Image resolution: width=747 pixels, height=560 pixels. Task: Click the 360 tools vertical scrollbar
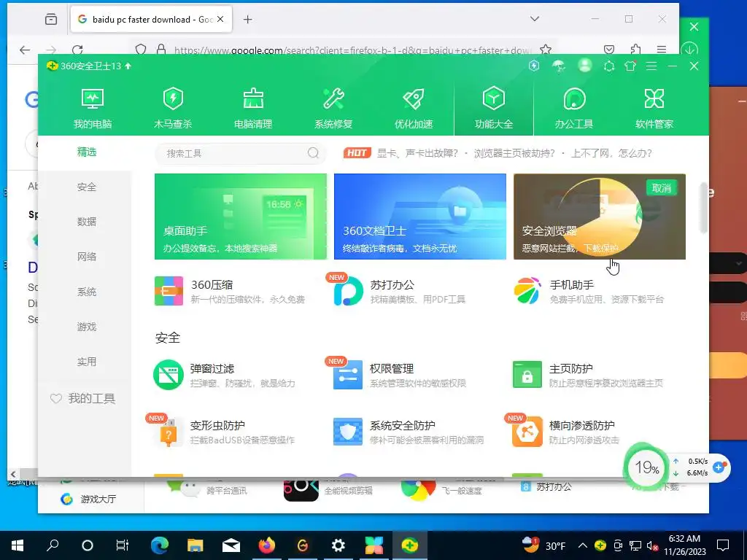coord(703,208)
